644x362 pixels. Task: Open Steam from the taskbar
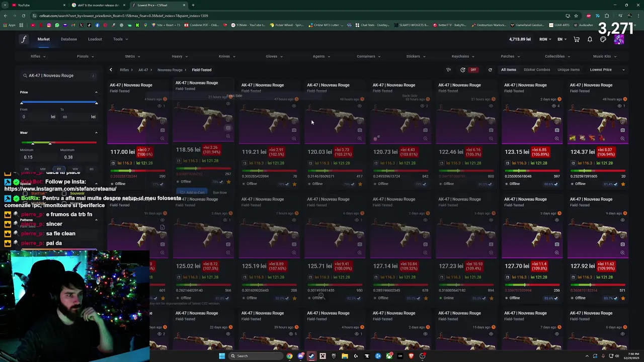311,356
